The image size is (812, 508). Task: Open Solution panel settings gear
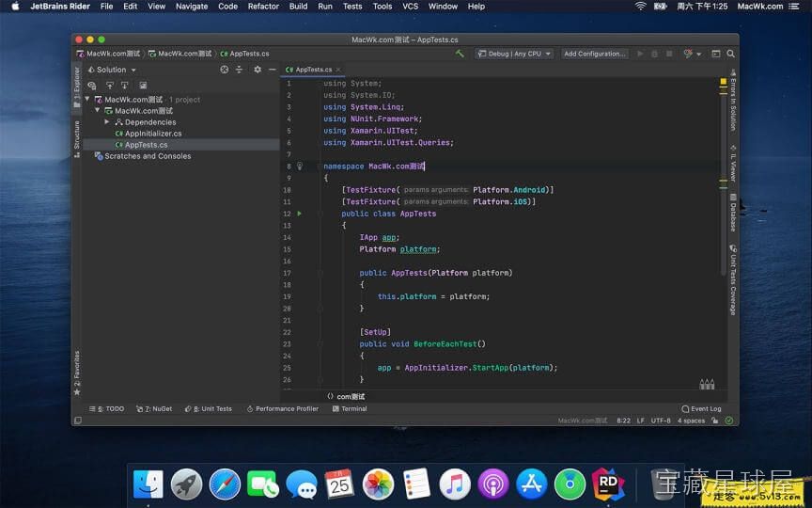(258, 70)
